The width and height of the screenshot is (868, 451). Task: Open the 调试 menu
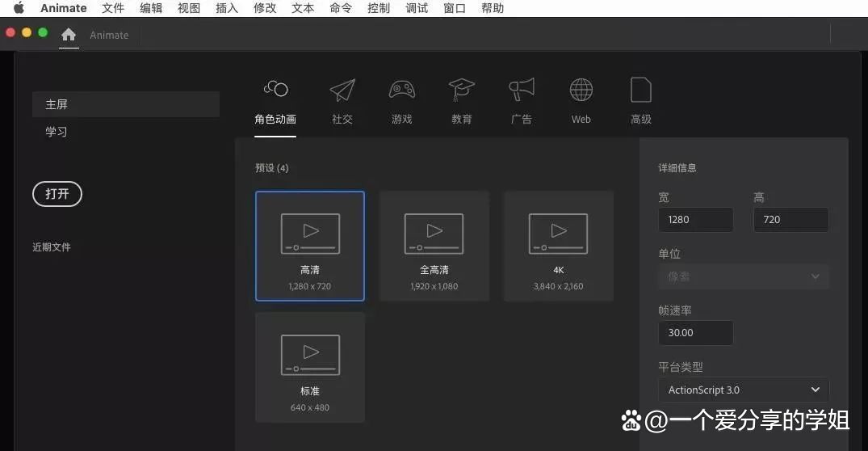(417, 8)
